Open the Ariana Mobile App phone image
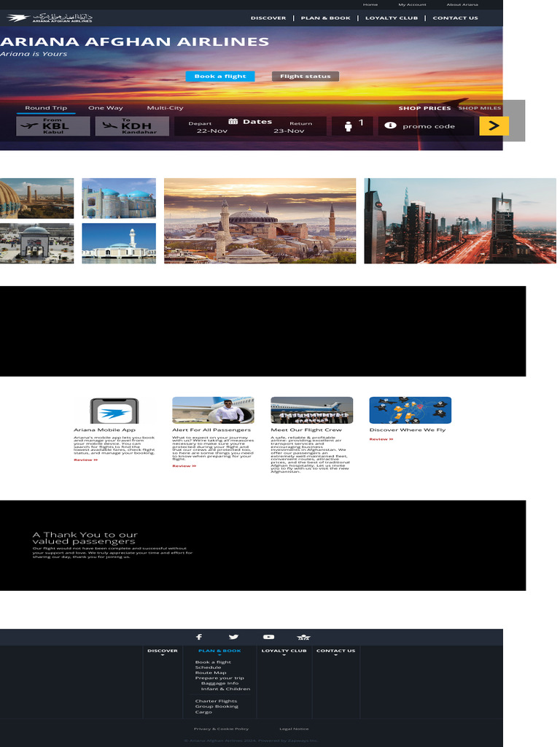 click(114, 410)
